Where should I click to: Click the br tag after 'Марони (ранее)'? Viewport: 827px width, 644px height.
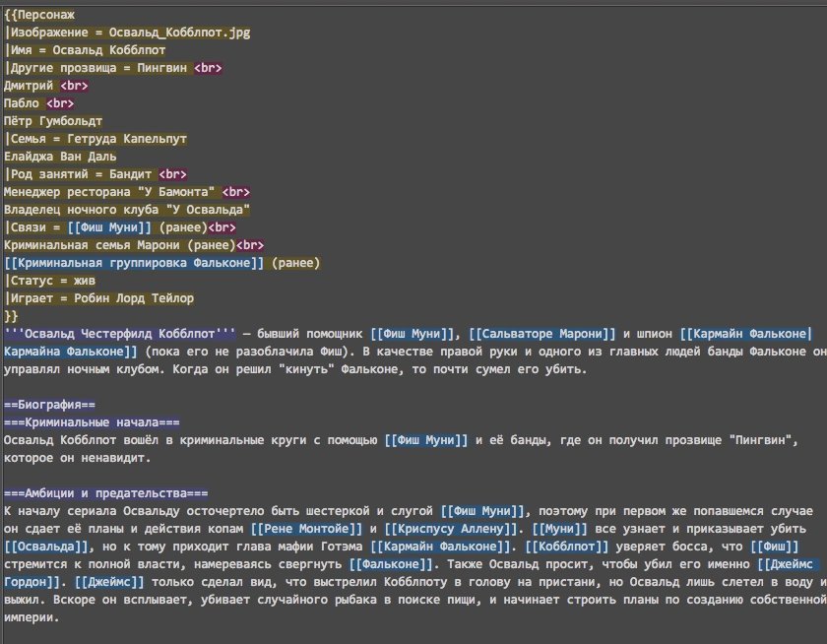point(250,245)
